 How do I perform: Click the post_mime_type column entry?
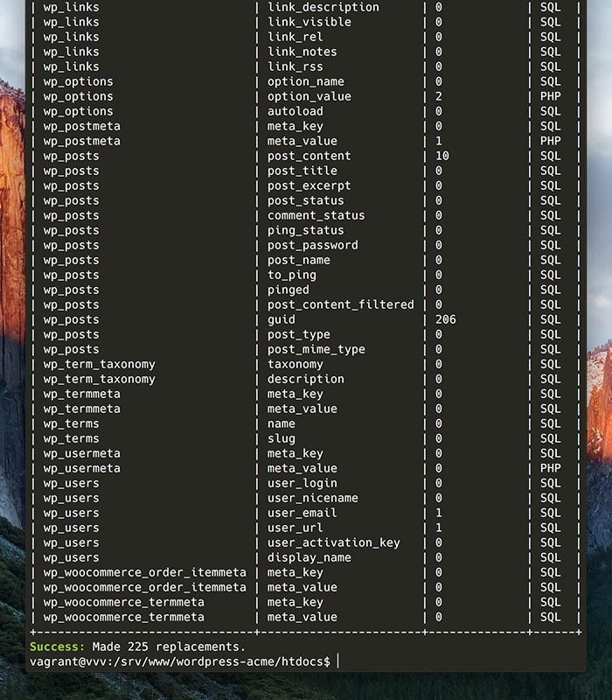point(316,349)
